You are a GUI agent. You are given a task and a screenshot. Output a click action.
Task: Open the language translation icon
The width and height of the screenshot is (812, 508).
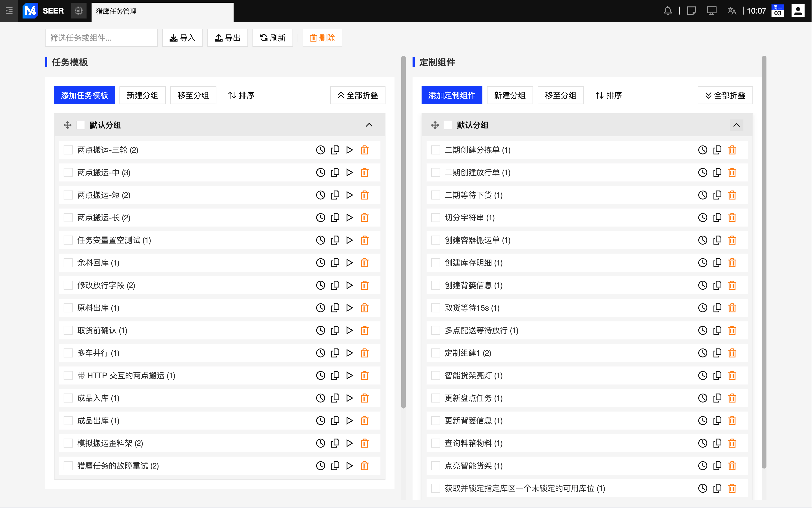click(x=732, y=11)
